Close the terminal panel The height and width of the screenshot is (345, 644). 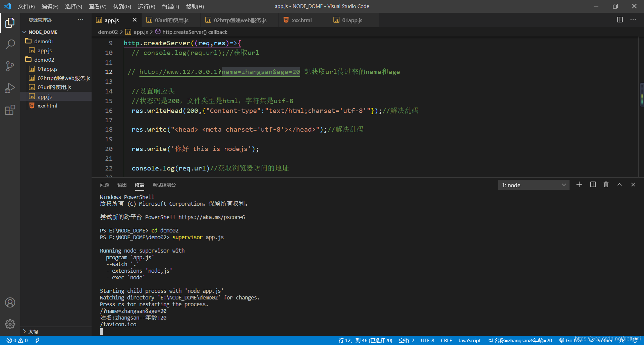pos(633,185)
